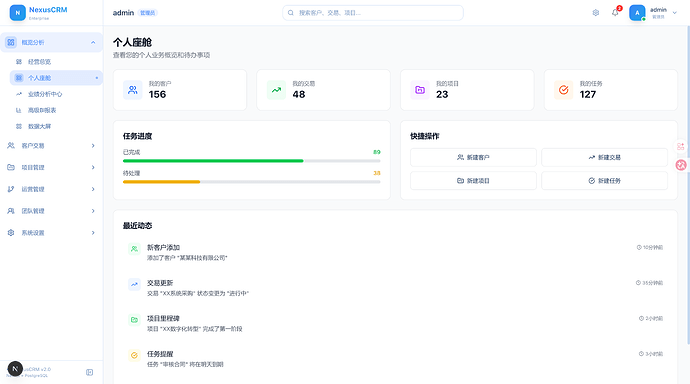This screenshot has width=690, height=384.
Task: Click the 个人座舱 page heading
Action: [132, 42]
